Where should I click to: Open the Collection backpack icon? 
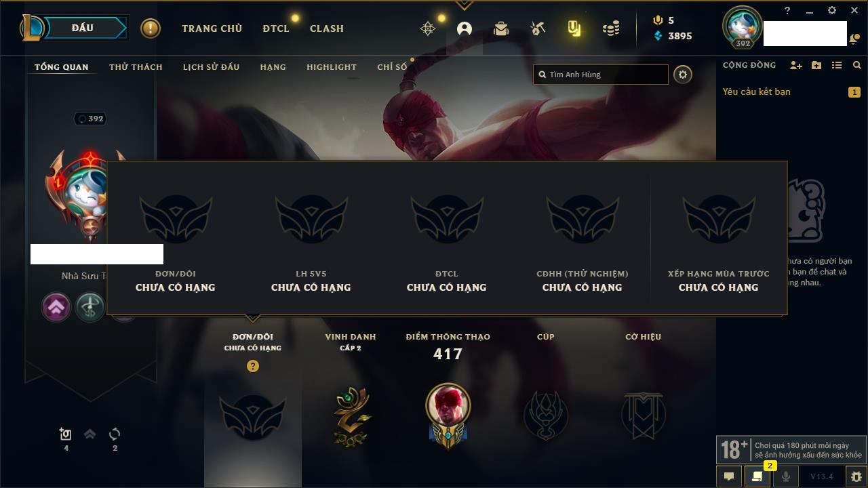click(x=501, y=28)
